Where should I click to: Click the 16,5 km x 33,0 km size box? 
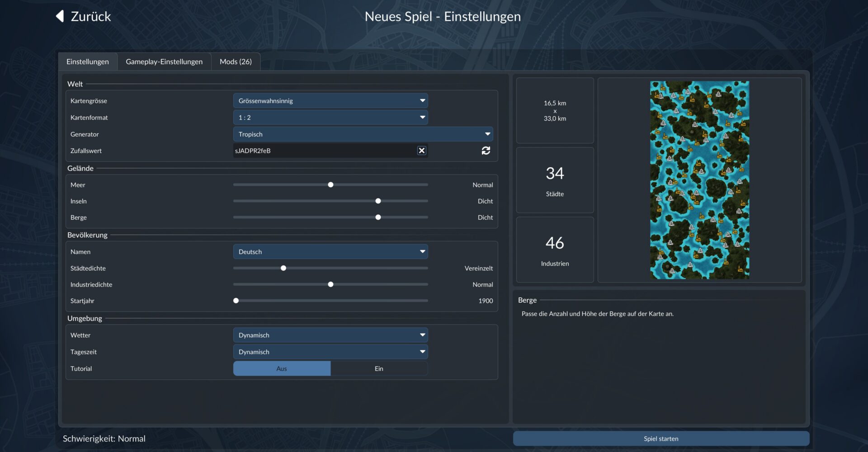(555, 111)
